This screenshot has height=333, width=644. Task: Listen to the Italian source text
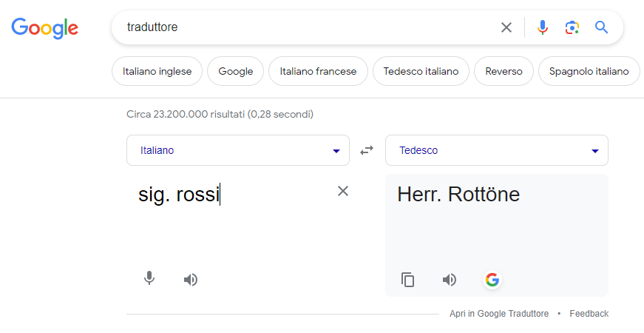(x=191, y=280)
